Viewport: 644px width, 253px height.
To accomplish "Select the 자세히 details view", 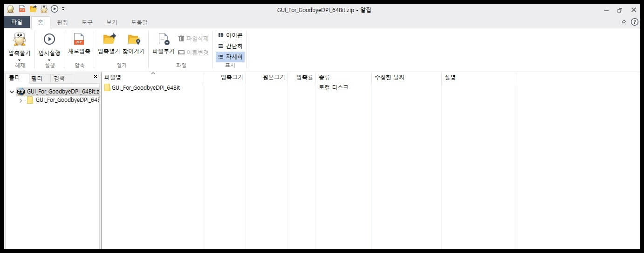I will click(230, 57).
